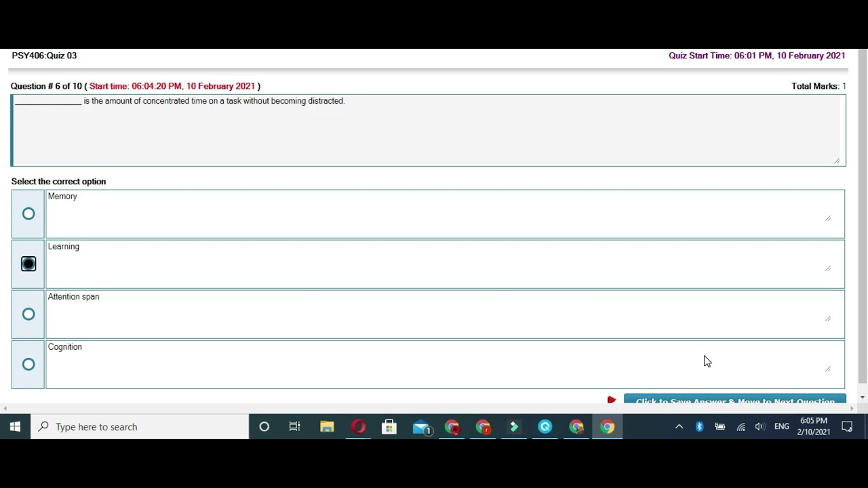Click the Bluetooth tray icon
The width and height of the screenshot is (868, 488).
point(699,427)
